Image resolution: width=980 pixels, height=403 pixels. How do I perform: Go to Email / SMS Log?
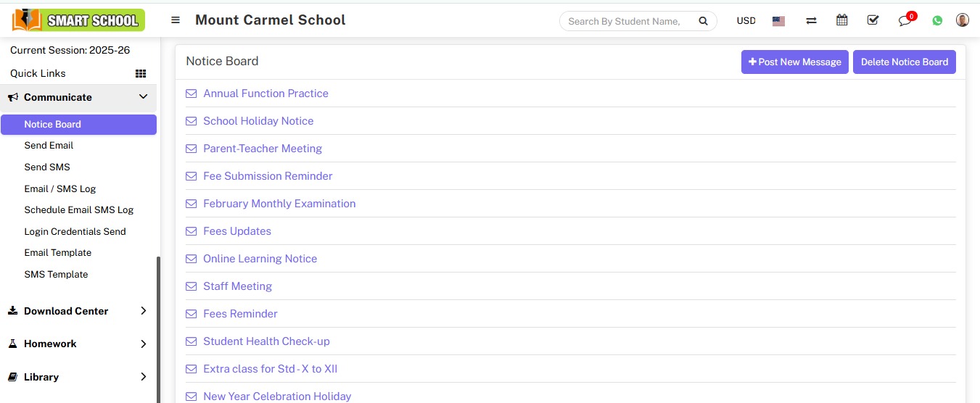[59, 188]
